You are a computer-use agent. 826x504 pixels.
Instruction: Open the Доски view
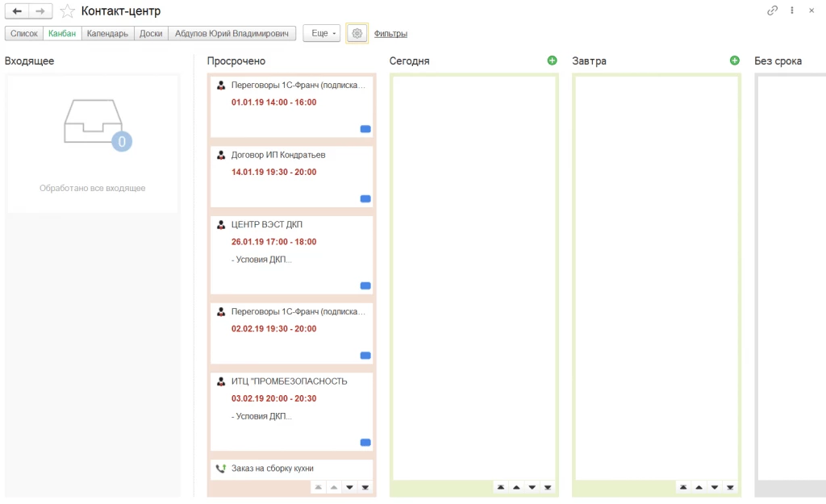(151, 33)
